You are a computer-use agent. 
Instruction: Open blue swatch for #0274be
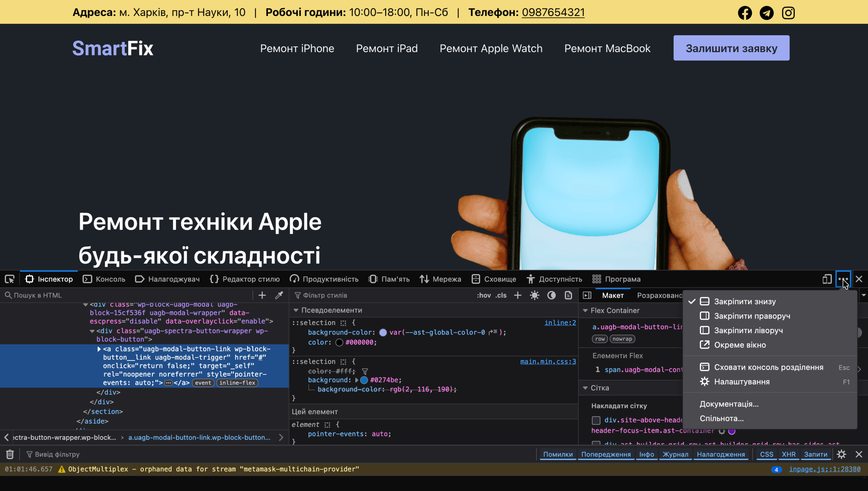364,380
